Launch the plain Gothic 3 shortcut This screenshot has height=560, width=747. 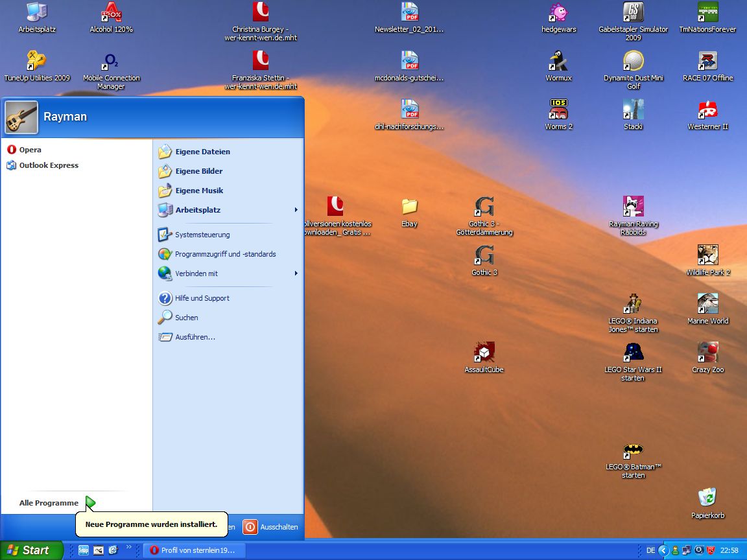[484, 261]
